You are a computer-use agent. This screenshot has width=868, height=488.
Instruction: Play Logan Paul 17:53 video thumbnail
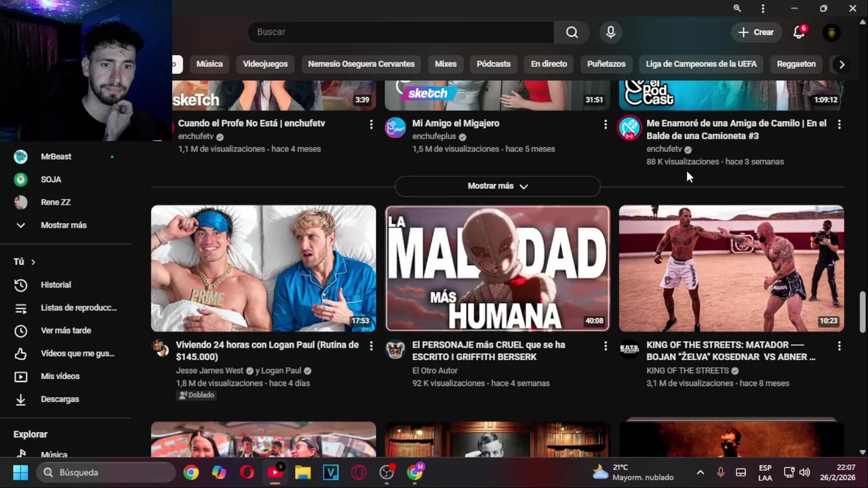tap(263, 268)
